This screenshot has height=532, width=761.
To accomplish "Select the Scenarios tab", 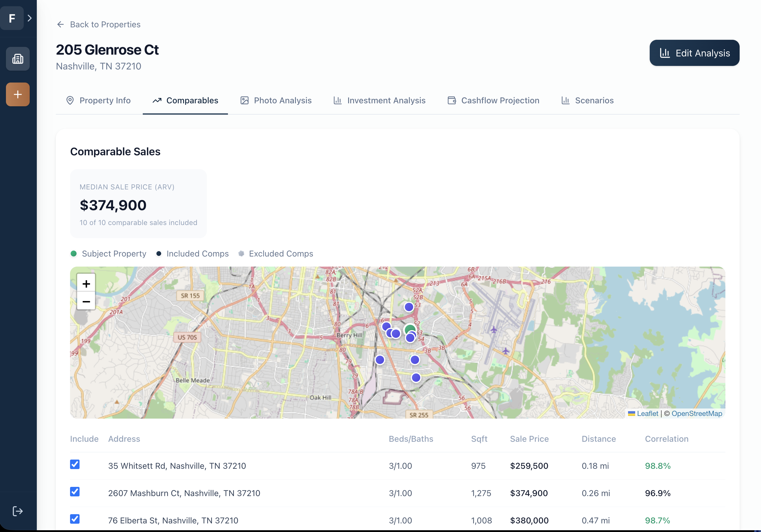I will click(587, 100).
